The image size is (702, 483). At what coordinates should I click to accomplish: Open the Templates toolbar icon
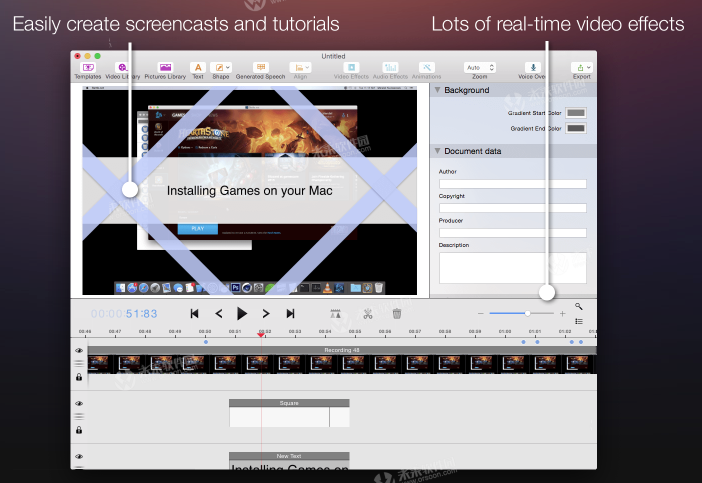click(88, 68)
